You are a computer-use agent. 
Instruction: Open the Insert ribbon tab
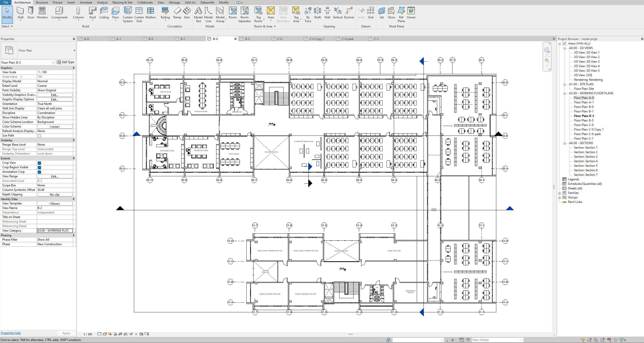point(71,2)
